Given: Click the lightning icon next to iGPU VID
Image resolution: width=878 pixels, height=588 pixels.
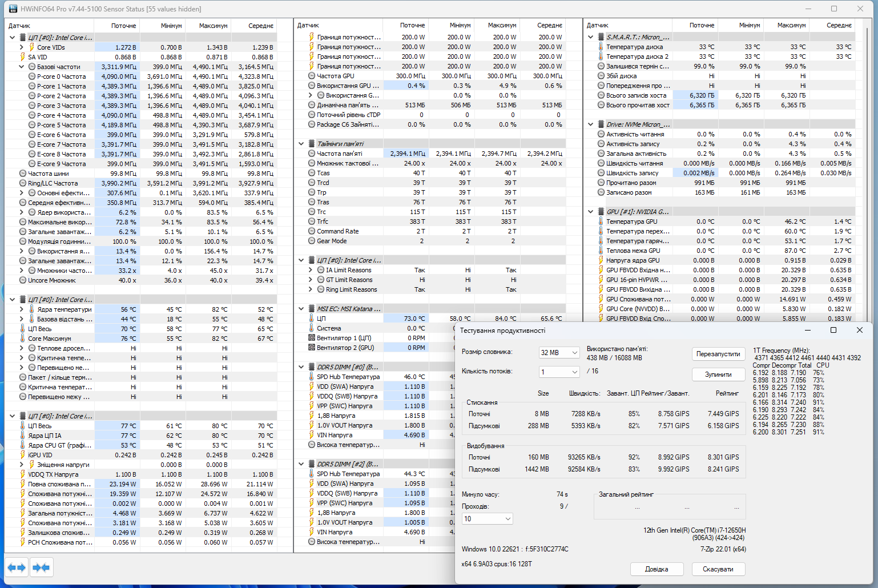Looking at the screenshot, I should [x=22, y=455].
